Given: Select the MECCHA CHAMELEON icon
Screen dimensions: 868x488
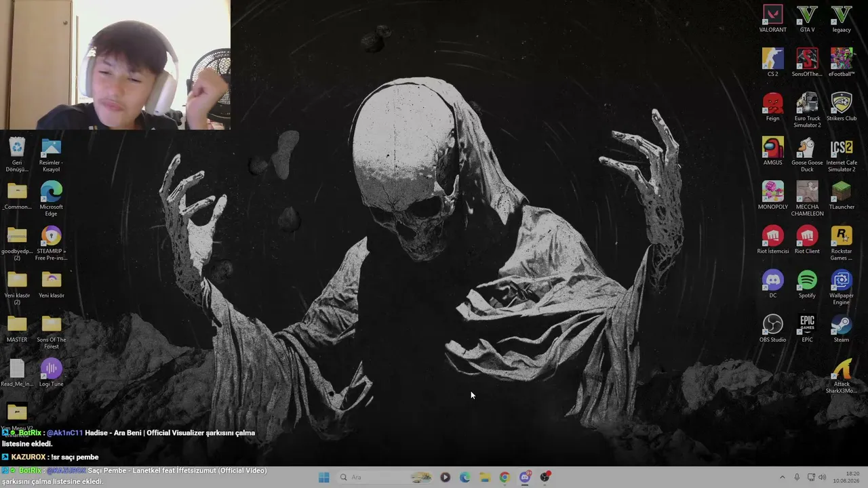Looking at the screenshot, I should pyautogui.click(x=807, y=199).
